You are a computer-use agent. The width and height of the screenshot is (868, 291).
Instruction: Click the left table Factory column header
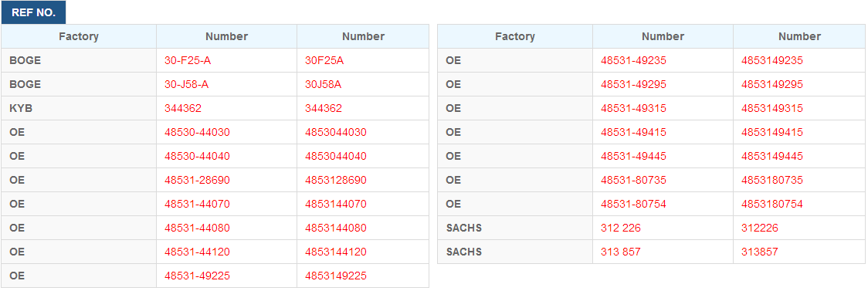pos(79,36)
